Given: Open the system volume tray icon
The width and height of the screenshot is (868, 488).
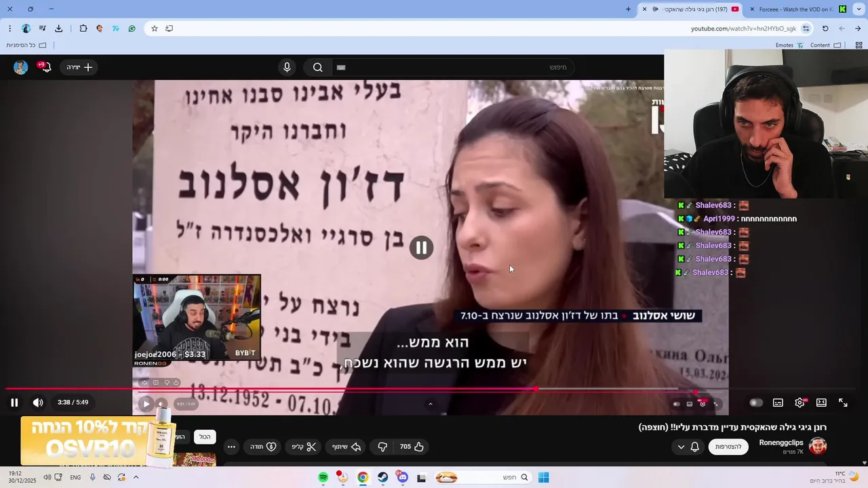Looking at the screenshot, I should [x=47, y=477].
